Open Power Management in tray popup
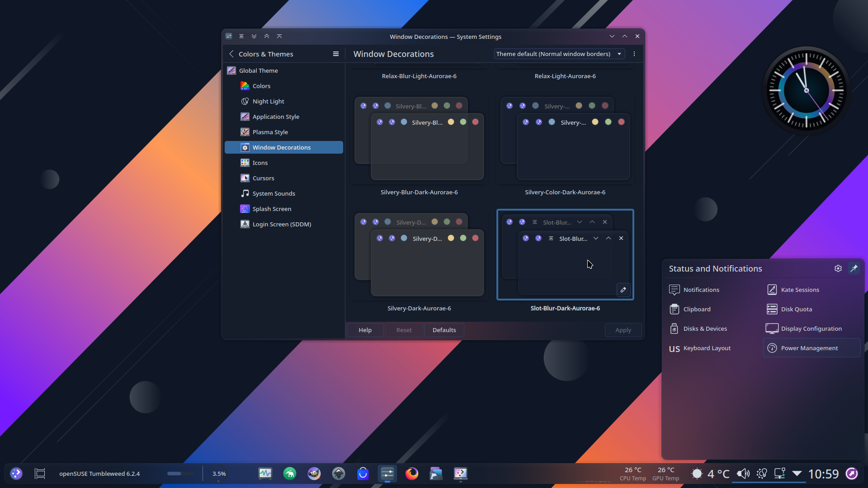The height and width of the screenshot is (488, 868). 811,348
